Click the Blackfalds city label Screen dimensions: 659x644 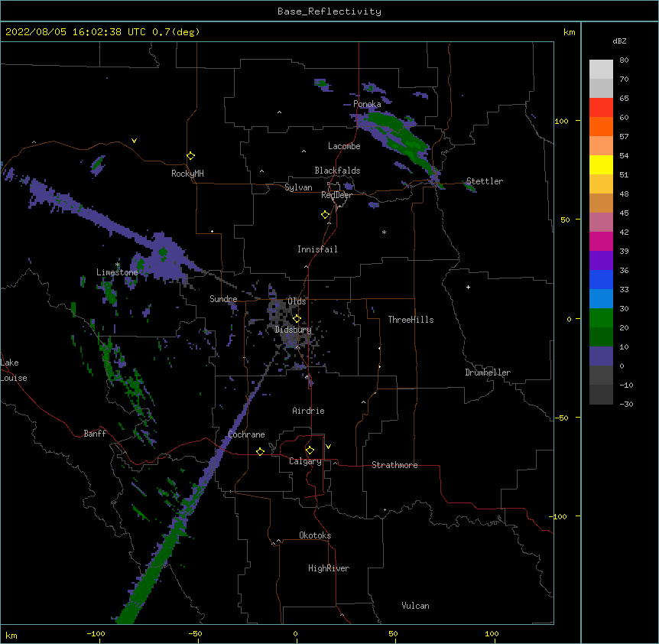pyautogui.click(x=337, y=171)
